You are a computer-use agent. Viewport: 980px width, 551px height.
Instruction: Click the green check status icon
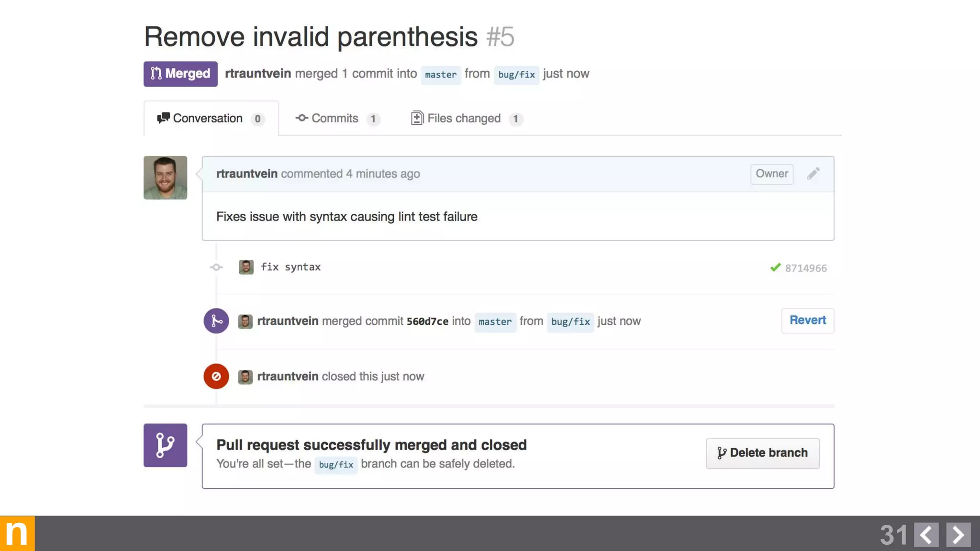pos(775,267)
